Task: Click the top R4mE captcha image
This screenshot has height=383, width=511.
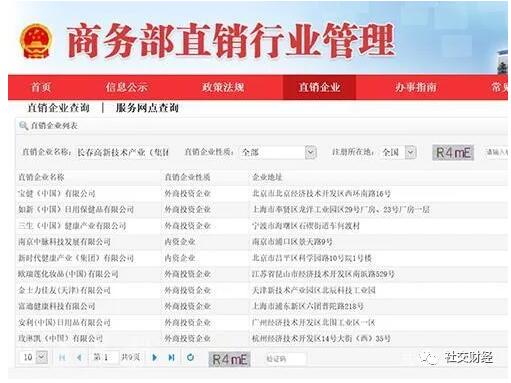Action: (x=453, y=153)
